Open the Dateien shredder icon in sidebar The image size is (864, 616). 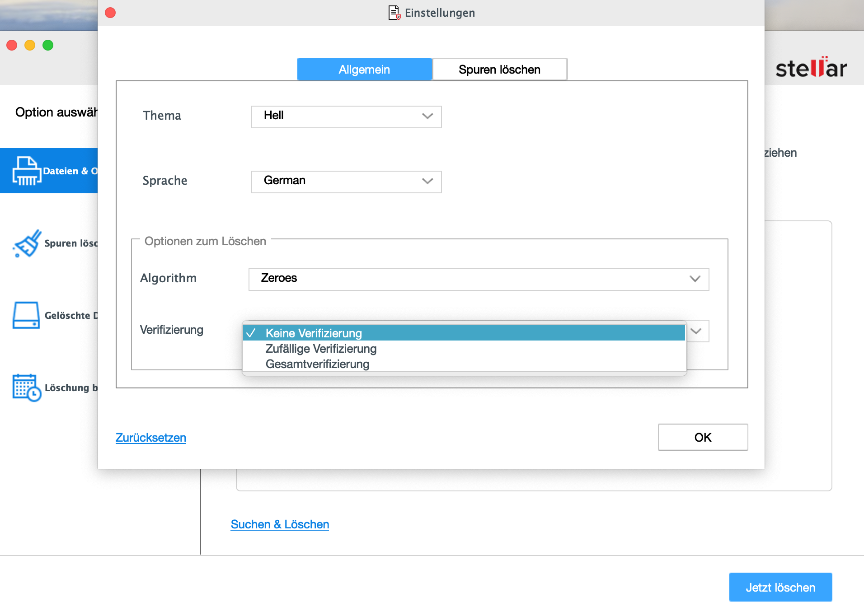[26, 171]
